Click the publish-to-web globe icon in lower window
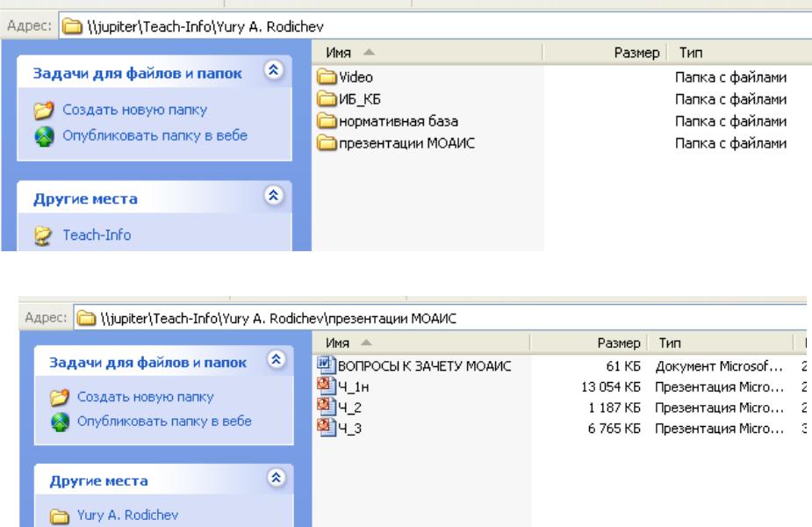Viewport: 812px width, 527px height. (x=60, y=422)
